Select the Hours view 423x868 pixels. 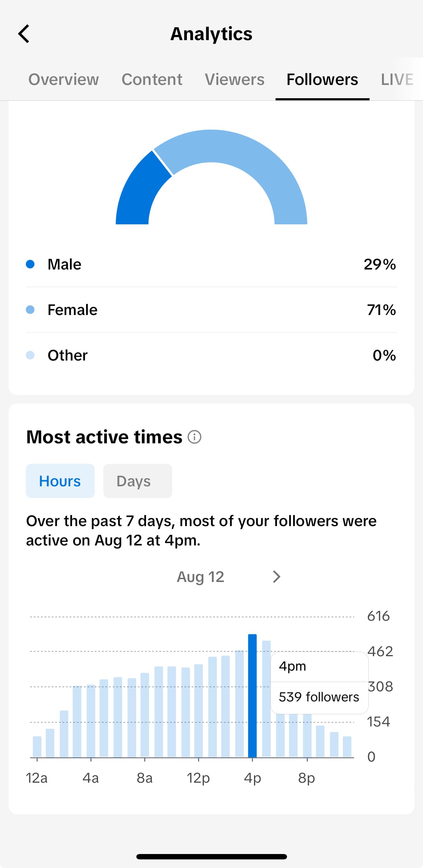pos(60,481)
